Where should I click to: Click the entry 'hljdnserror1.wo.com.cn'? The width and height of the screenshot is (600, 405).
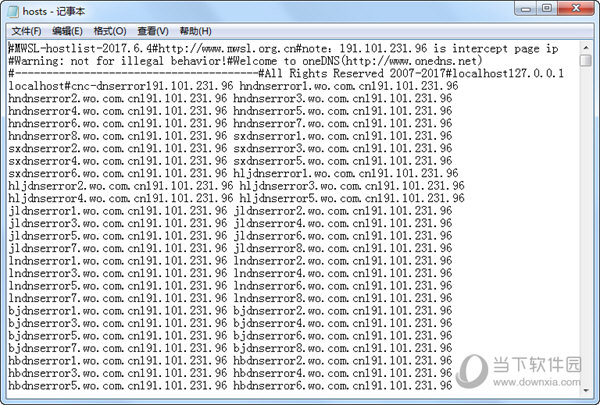point(302,173)
